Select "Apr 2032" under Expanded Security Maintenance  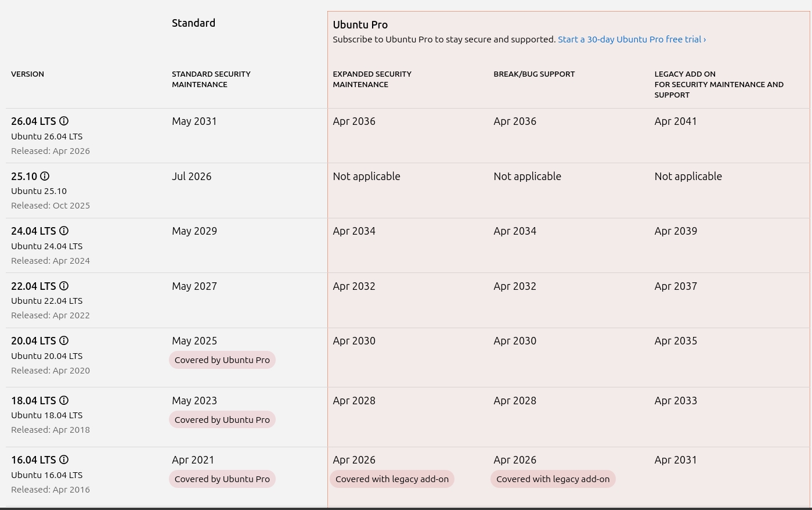pos(354,286)
